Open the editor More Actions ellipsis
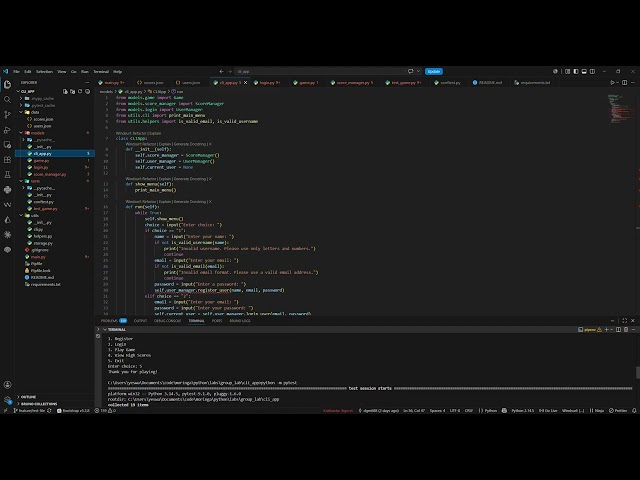Screen dimensions: 640x480 pyautogui.click(x=633, y=82)
